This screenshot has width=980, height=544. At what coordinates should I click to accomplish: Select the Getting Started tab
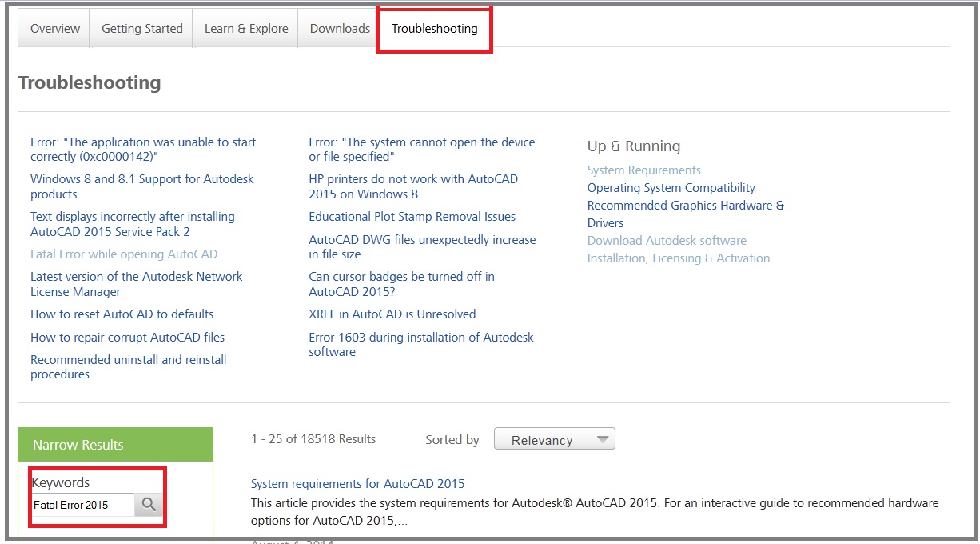point(141,27)
